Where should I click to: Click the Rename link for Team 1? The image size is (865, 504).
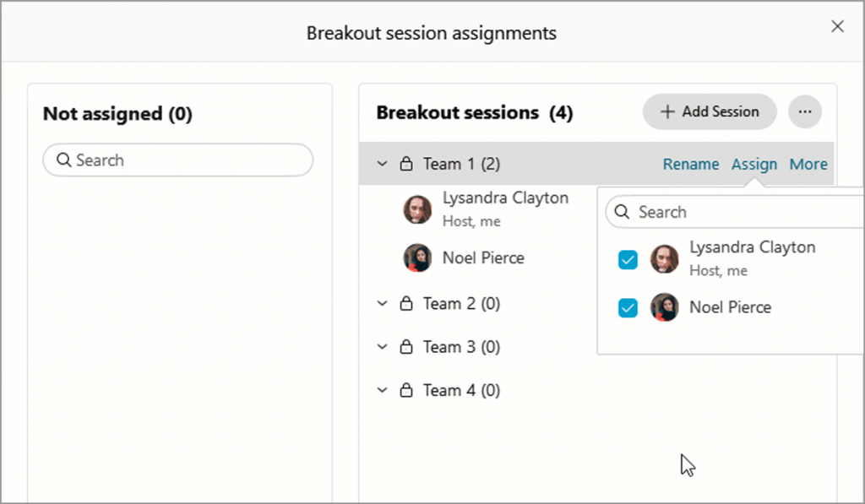pos(691,164)
